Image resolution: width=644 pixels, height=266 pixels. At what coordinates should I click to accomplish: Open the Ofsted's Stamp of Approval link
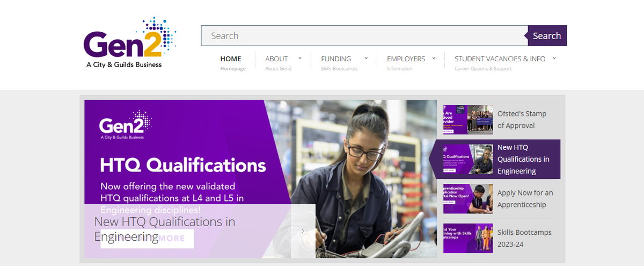[522, 119]
